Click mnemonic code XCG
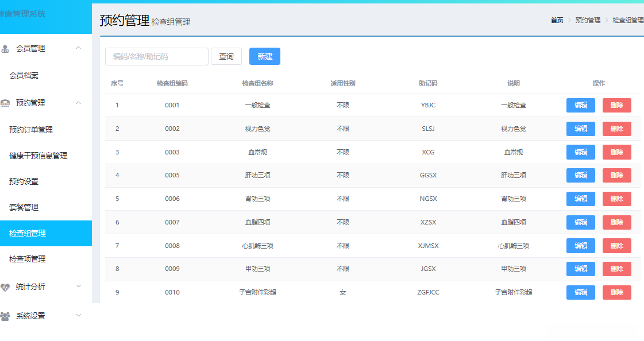This screenshot has height=341, width=644. point(428,152)
